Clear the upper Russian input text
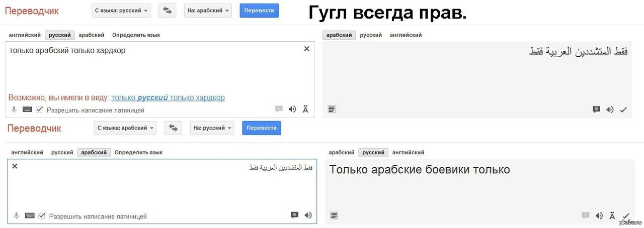 tap(306, 49)
